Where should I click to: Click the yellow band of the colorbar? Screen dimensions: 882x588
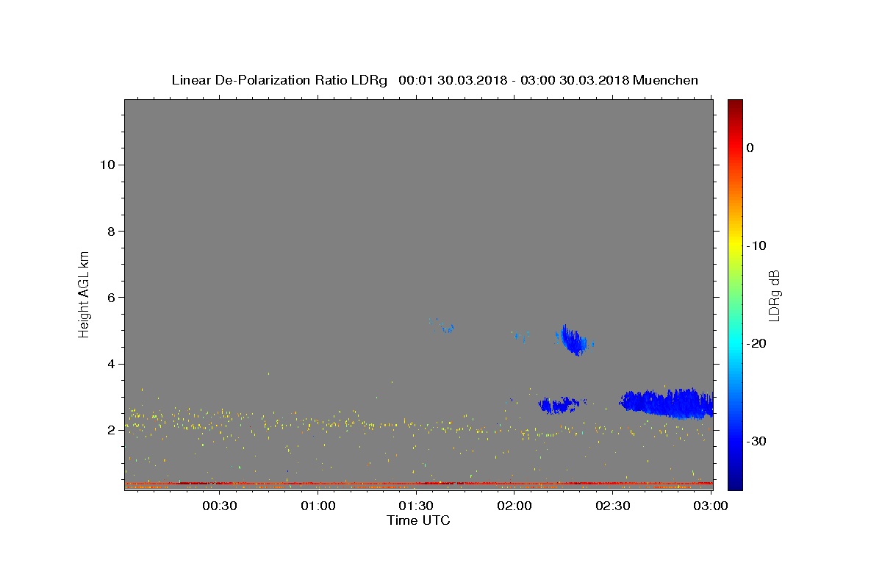coord(735,245)
